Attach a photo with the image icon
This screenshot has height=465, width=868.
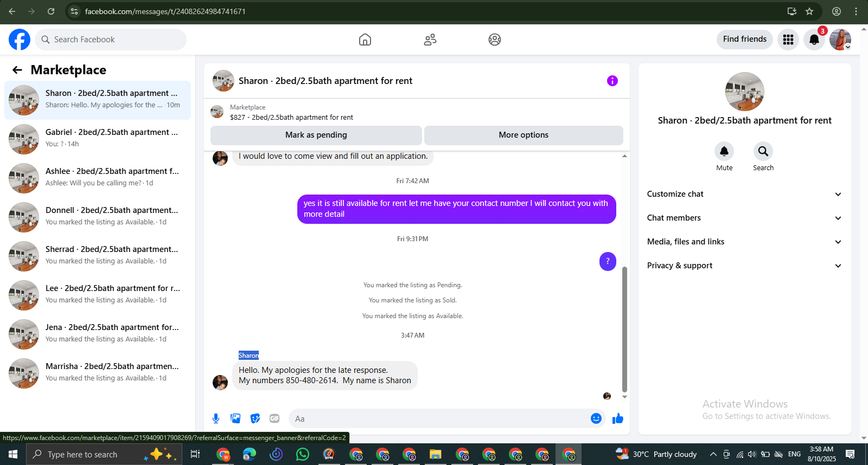[x=235, y=418]
